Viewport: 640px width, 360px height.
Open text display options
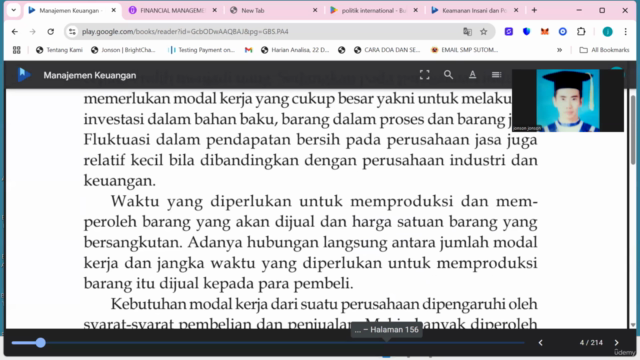(x=472, y=75)
